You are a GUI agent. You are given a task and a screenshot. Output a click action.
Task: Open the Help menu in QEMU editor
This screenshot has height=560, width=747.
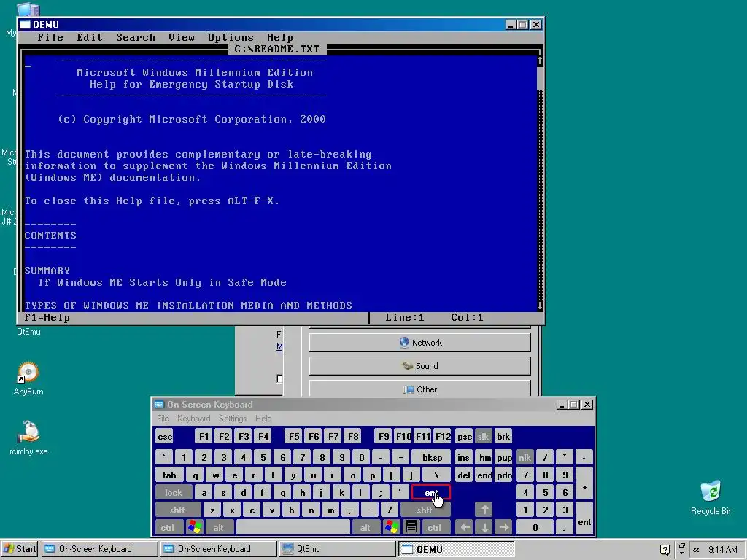pos(279,38)
